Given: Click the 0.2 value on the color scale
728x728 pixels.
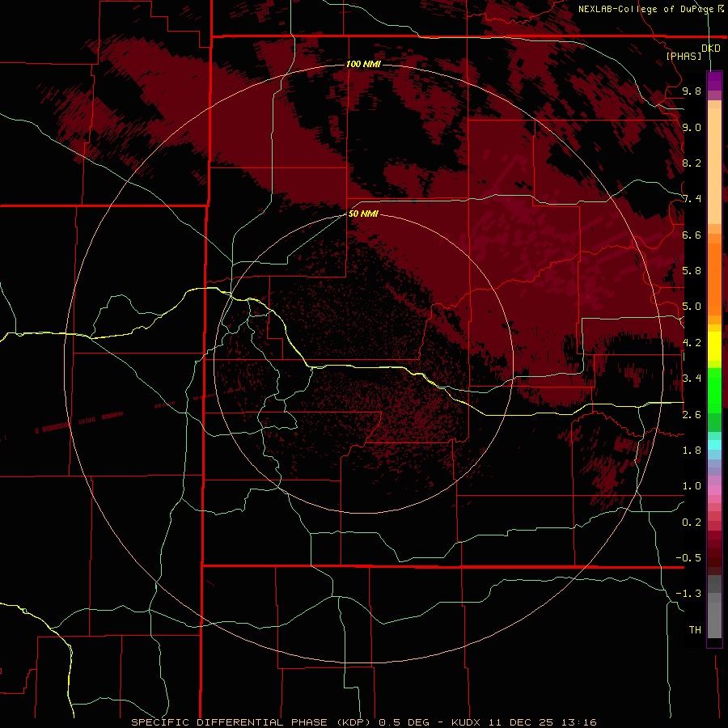Looking at the screenshot, I should pyautogui.click(x=692, y=523).
